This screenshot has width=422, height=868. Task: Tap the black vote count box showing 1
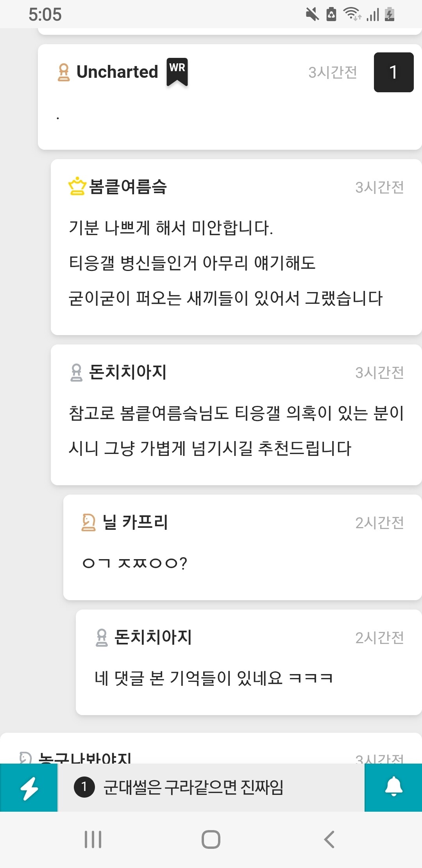[393, 72]
